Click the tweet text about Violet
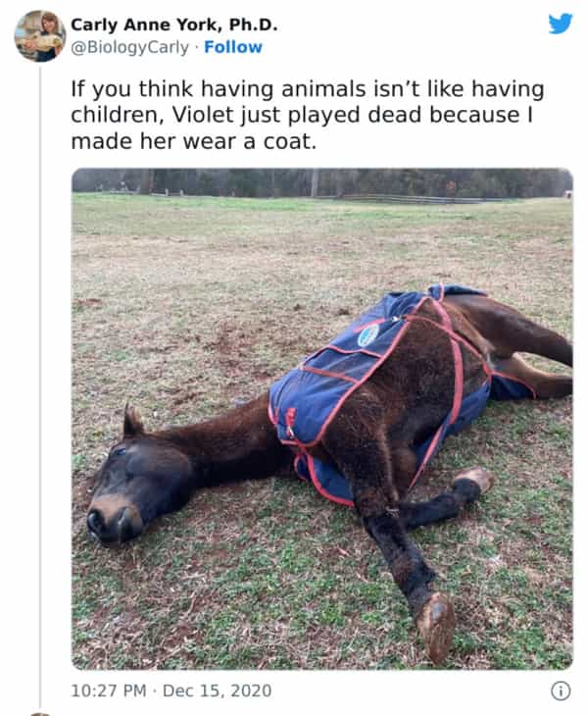588x716 pixels. 308,115
